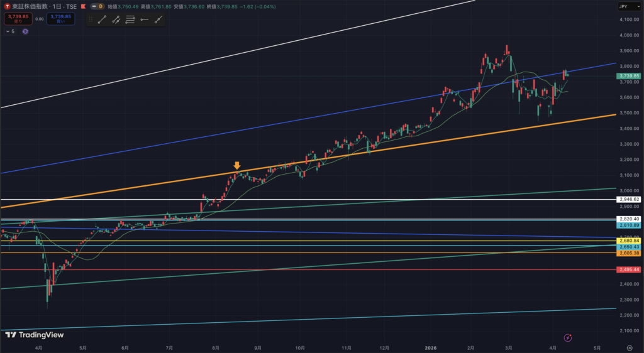Select the Parallel Channel drawing tool
Screen dimensions: 644x353
tap(116, 19)
